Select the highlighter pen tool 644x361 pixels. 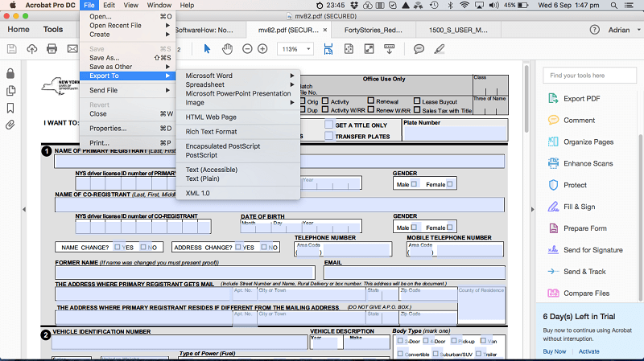[440, 49]
